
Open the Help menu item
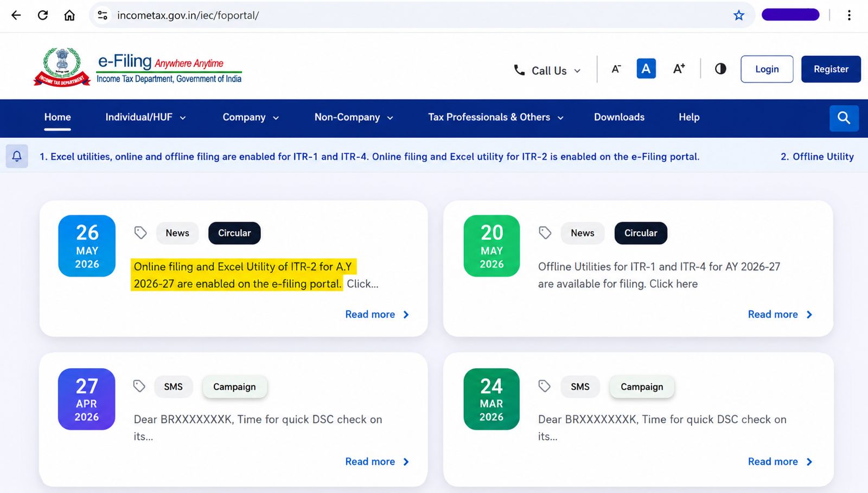click(x=689, y=117)
